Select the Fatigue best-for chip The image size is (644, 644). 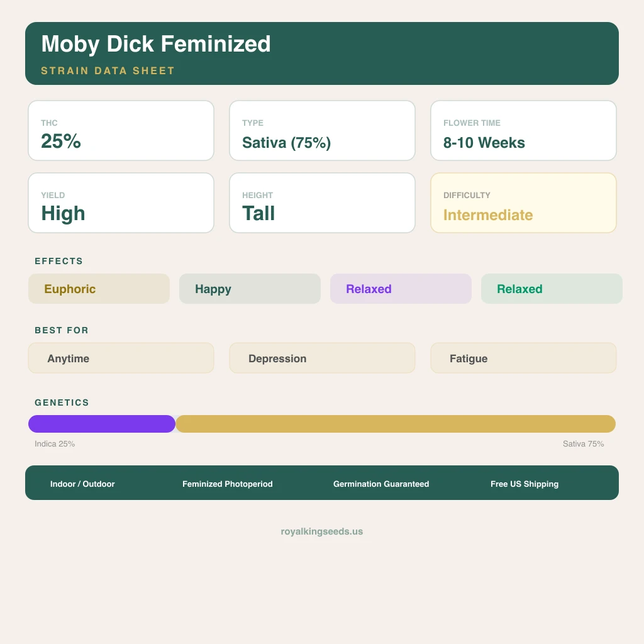click(x=523, y=358)
